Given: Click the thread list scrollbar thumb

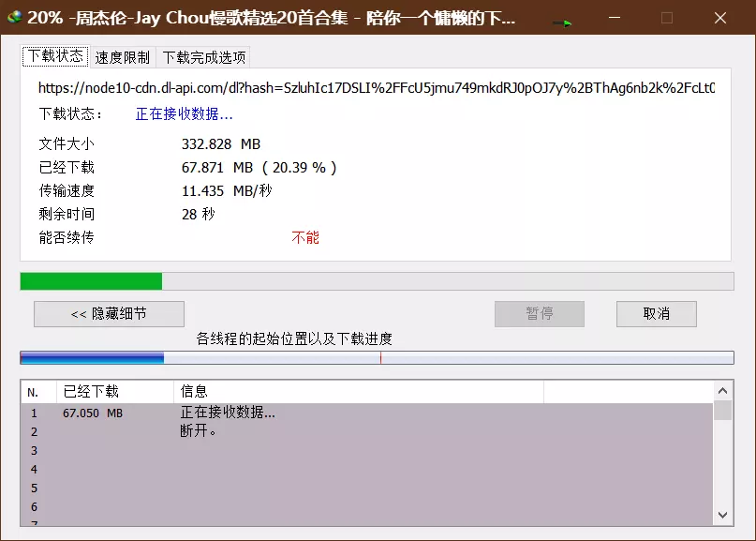Looking at the screenshot, I should pyautogui.click(x=722, y=411).
